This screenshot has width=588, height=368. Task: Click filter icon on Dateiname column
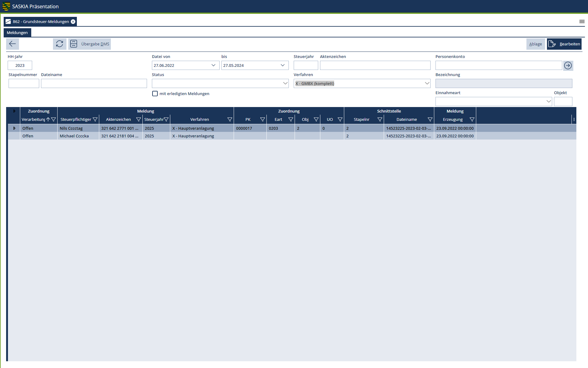(430, 120)
